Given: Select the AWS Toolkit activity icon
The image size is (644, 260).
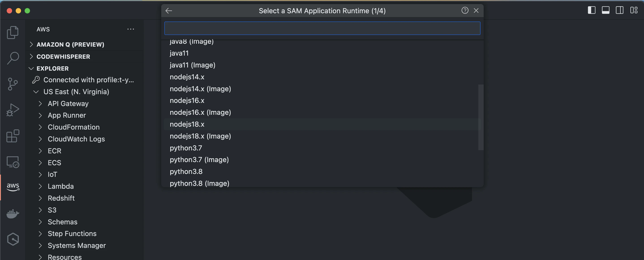Looking at the screenshot, I should point(13,187).
